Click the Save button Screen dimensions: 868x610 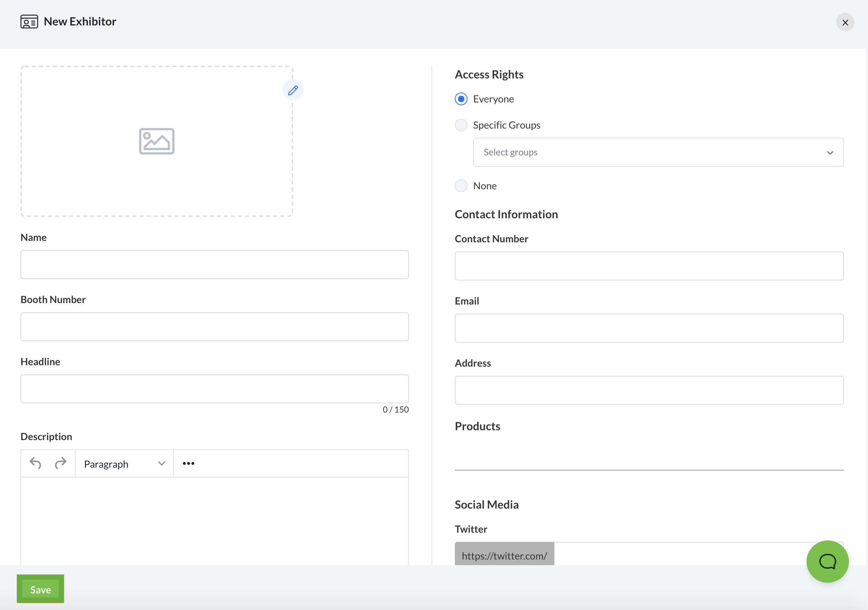coord(41,589)
